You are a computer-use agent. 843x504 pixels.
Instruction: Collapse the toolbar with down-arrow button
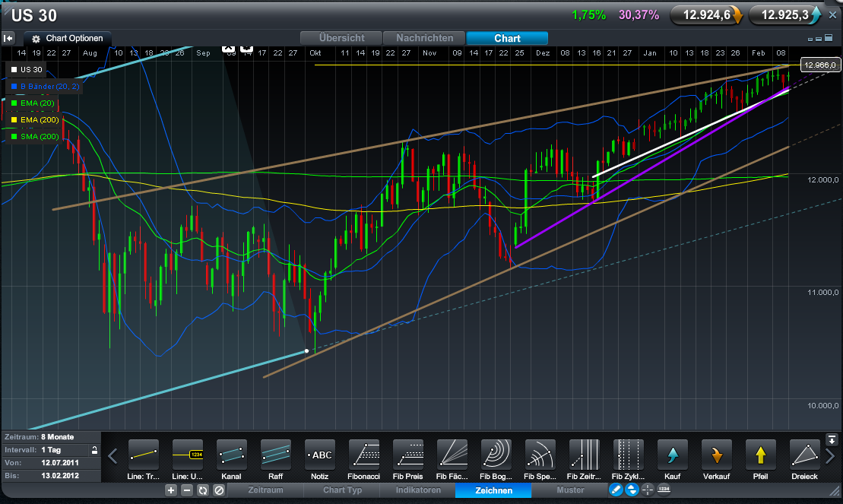tap(832, 439)
